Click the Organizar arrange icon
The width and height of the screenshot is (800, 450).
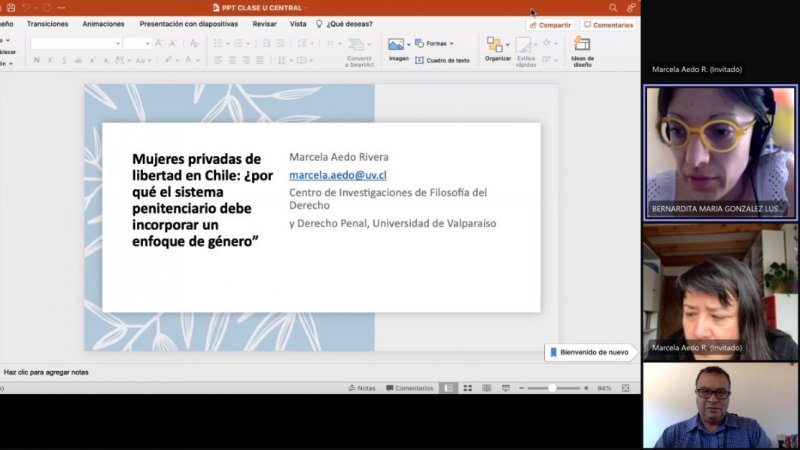click(x=496, y=45)
